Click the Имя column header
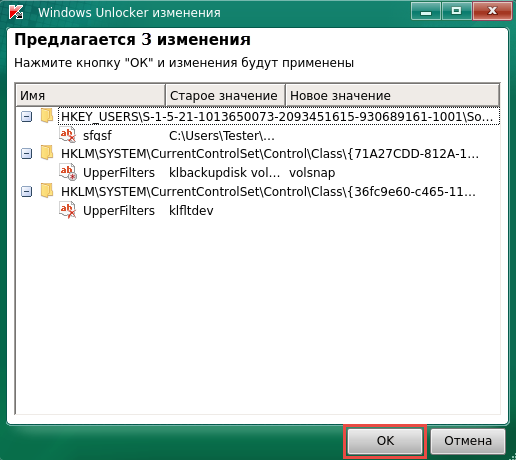 click(x=91, y=95)
